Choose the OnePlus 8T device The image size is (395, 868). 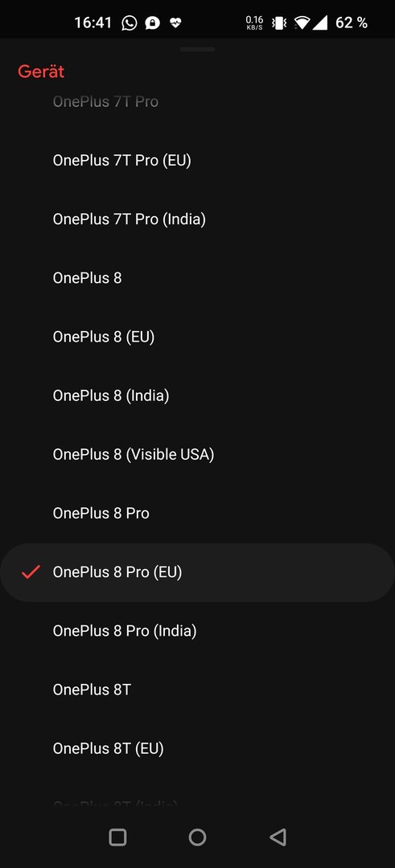[197, 690]
